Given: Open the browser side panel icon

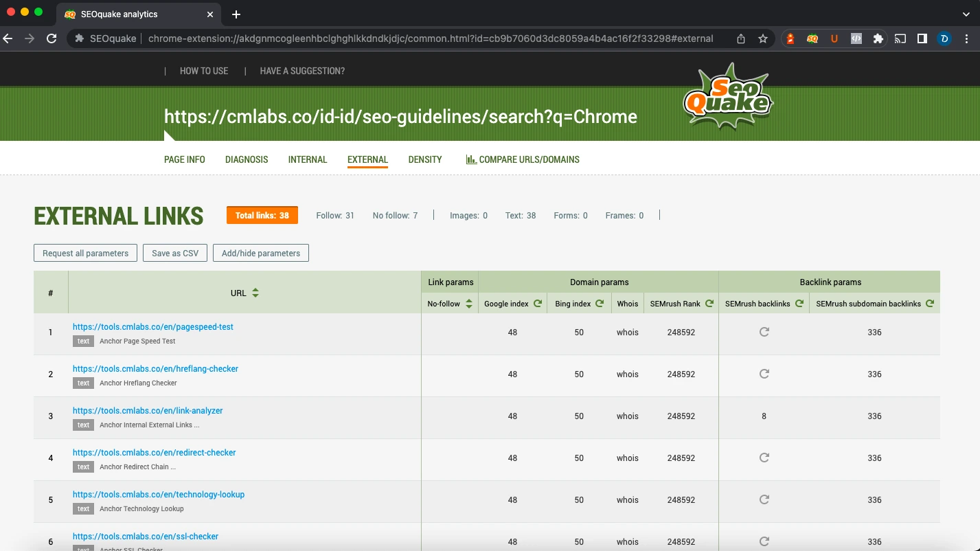Looking at the screenshot, I should tap(922, 39).
